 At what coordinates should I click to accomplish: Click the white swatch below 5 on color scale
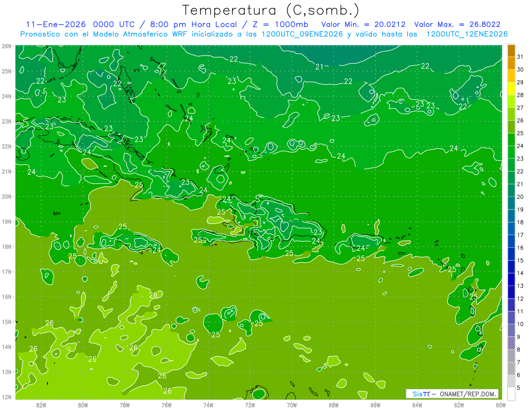coord(511,394)
